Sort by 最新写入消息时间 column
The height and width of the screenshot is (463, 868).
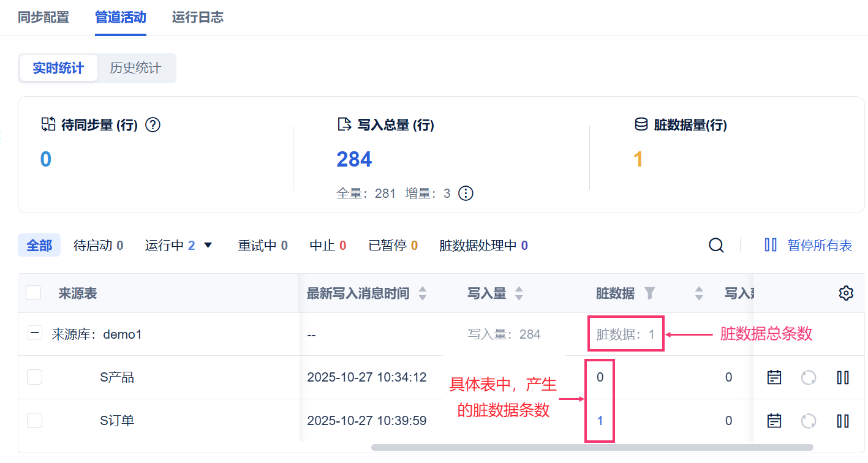[422, 293]
